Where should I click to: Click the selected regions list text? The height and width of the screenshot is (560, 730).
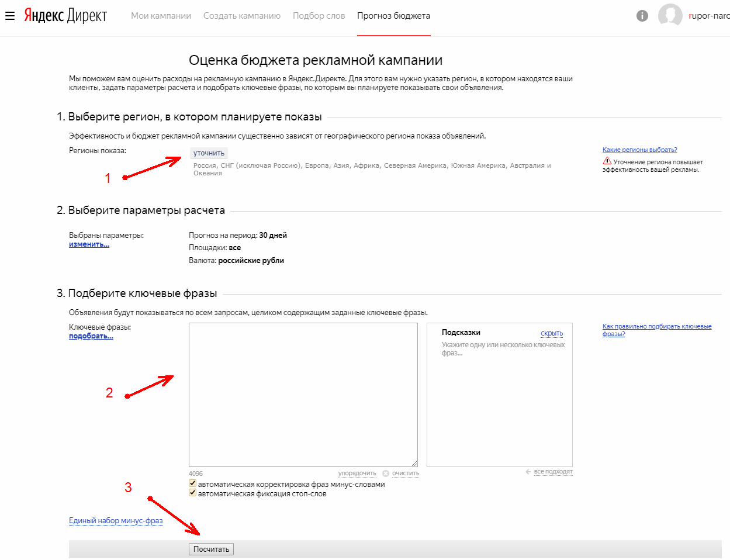(x=372, y=170)
